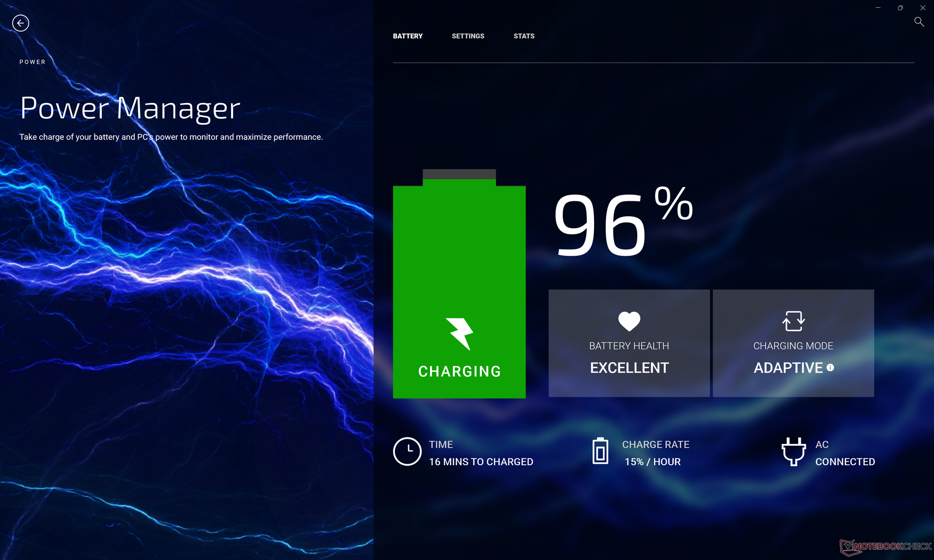Image resolution: width=934 pixels, height=560 pixels.
Task: Open the search magnifier icon
Action: click(918, 22)
